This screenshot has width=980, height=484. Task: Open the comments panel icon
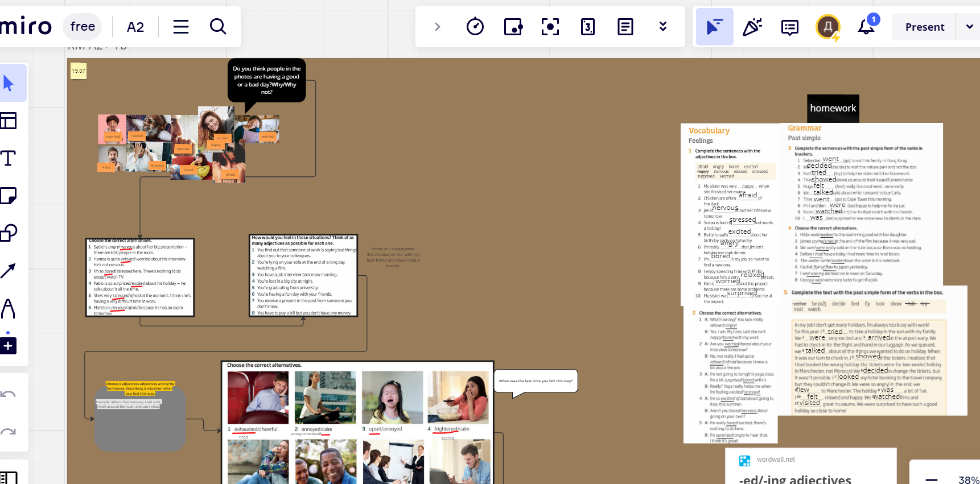pos(790,27)
